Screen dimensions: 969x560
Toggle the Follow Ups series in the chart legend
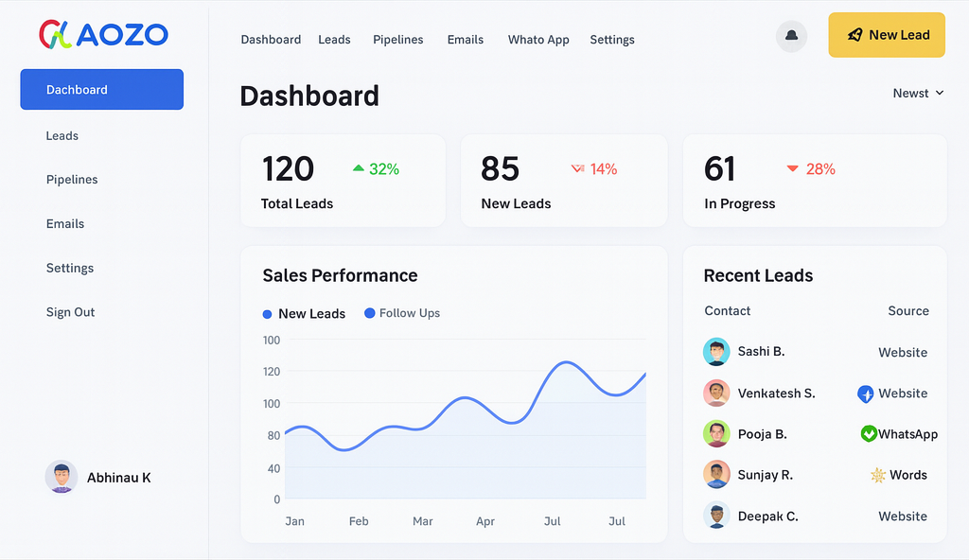point(401,313)
